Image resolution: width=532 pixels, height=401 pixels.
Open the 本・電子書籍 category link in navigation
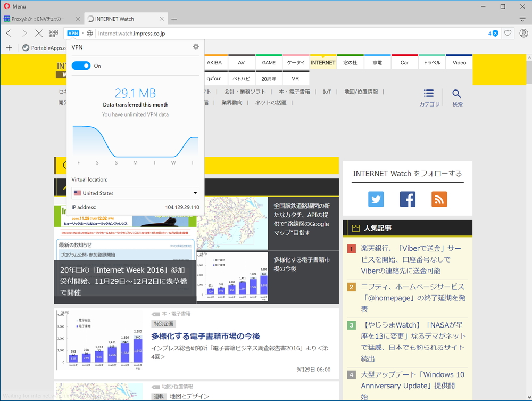294,92
